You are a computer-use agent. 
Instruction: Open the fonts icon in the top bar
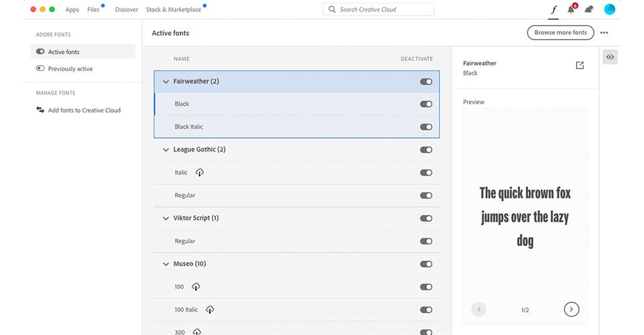coord(553,9)
